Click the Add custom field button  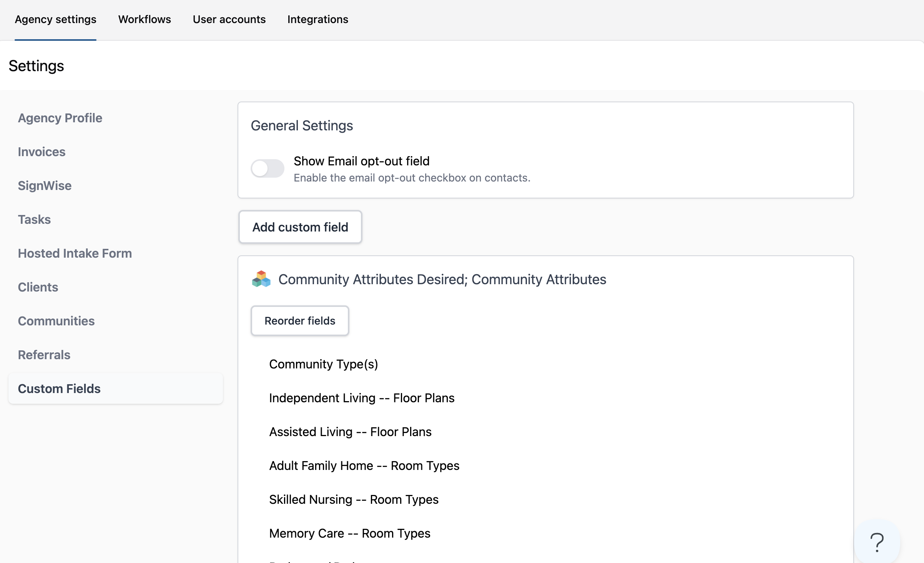[300, 227]
